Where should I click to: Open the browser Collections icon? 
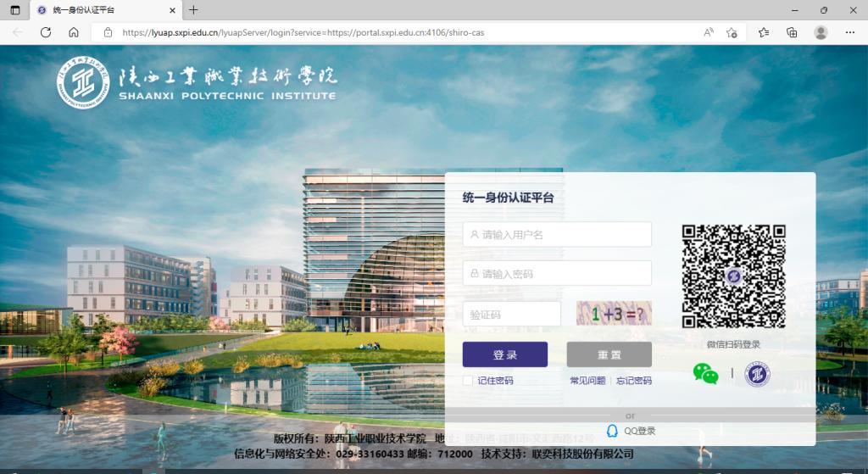(792, 32)
